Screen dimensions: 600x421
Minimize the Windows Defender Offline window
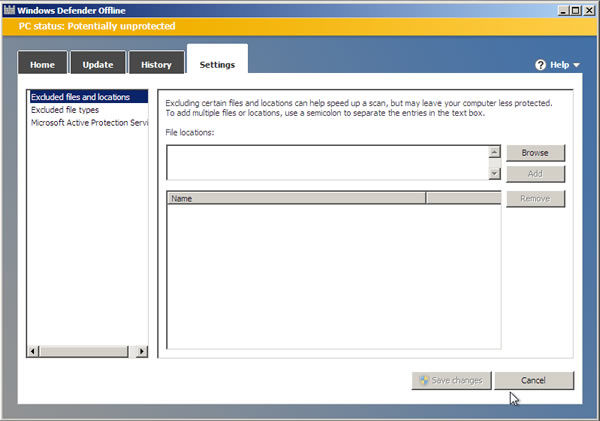coord(563,10)
